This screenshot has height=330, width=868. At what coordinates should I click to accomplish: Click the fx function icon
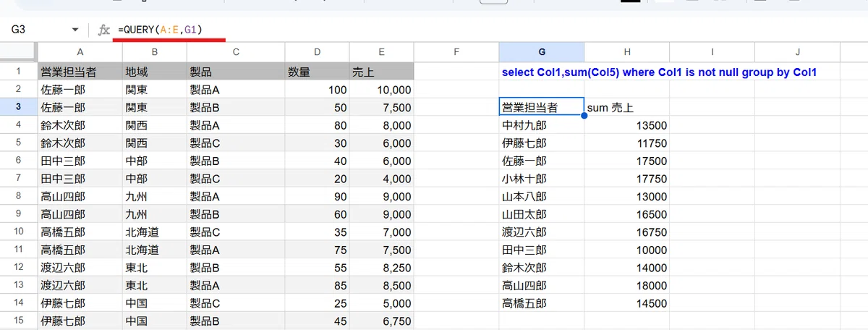(x=104, y=30)
